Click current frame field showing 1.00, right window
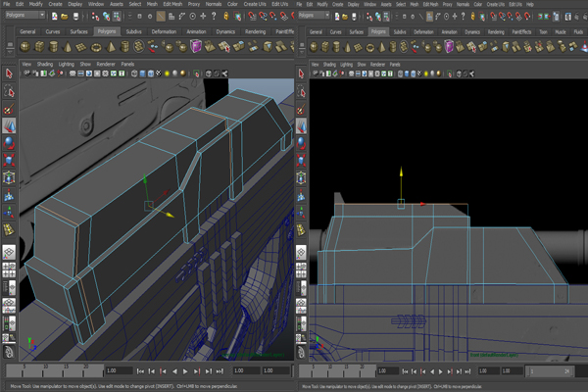588x392 pixels. (x=388, y=371)
